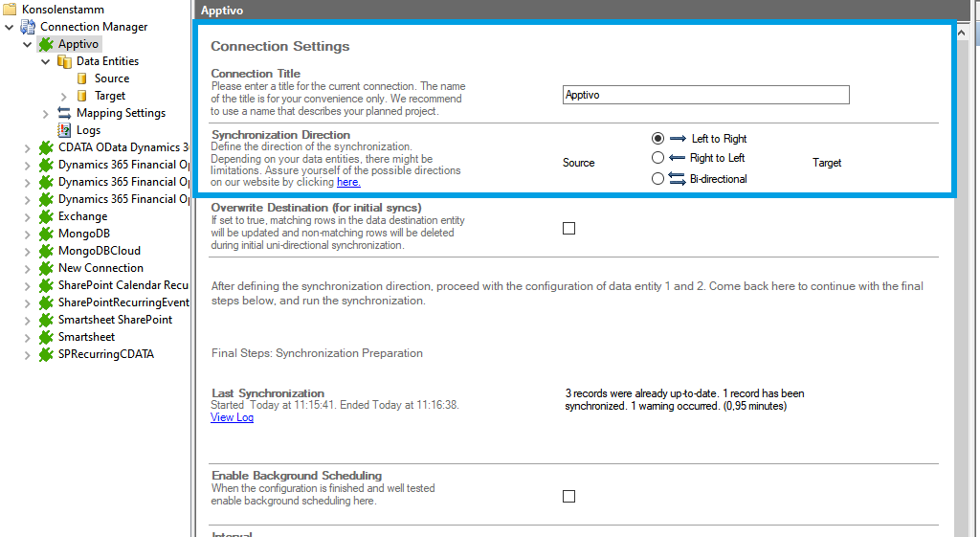Select the Right to Left radio button

tap(657, 158)
